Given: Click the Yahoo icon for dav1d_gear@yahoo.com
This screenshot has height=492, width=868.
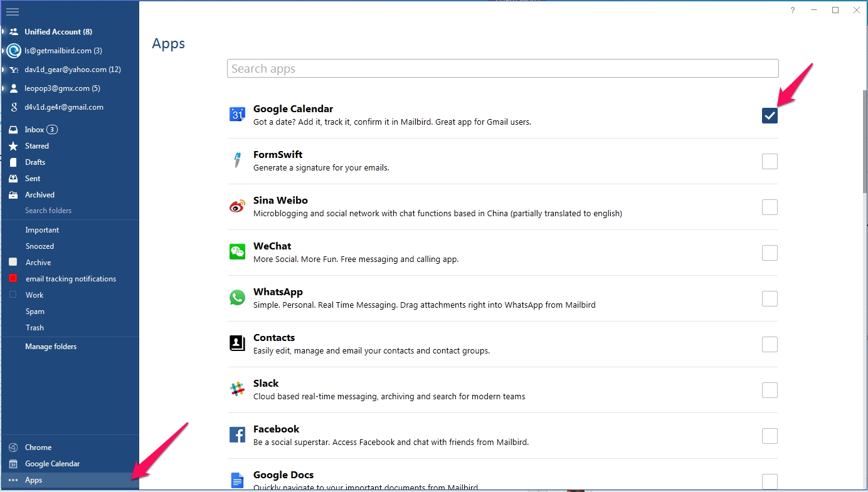Looking at the screenshot, I should click(x=14, y=70).
